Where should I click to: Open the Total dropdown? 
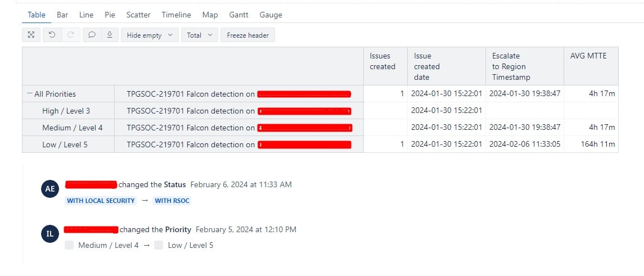tap(200, 35)
